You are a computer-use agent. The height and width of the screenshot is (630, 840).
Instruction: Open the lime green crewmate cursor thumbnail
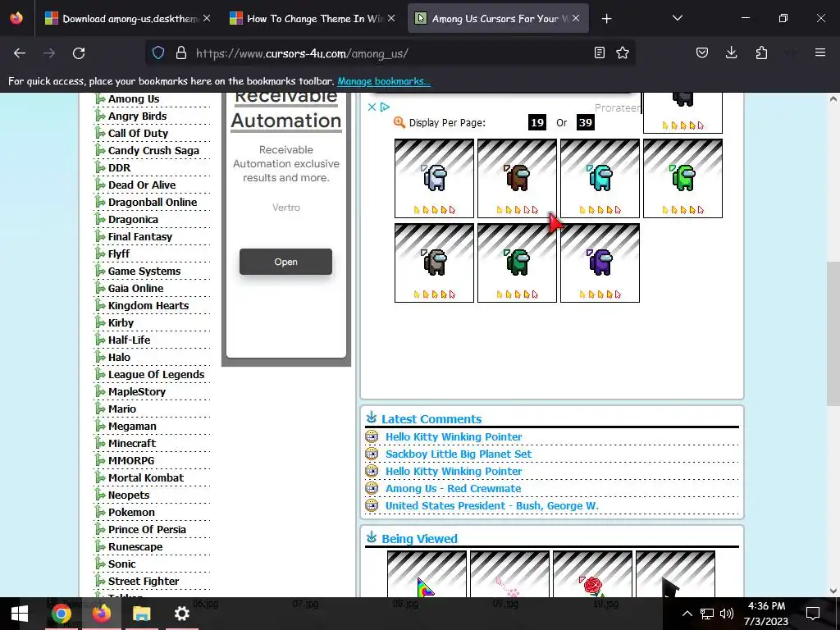pos(682,178)
